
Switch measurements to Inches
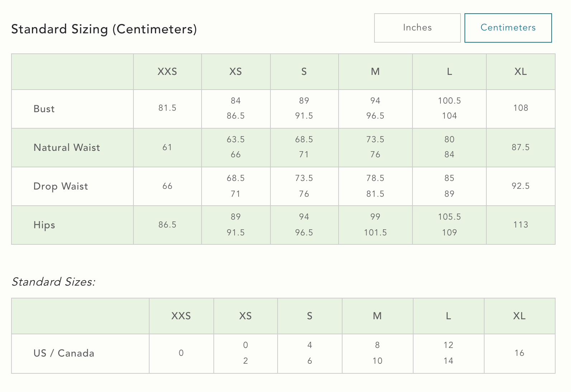point(417,28)
